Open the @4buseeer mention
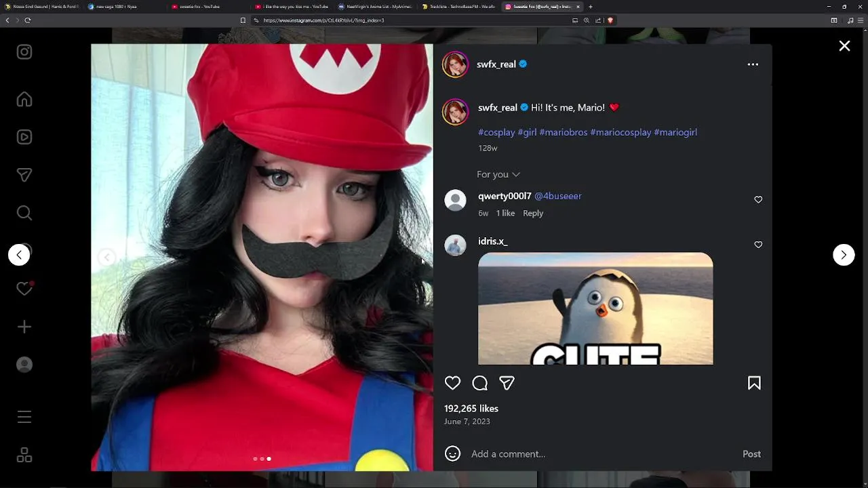868x488 pixels. pos(558,196)
